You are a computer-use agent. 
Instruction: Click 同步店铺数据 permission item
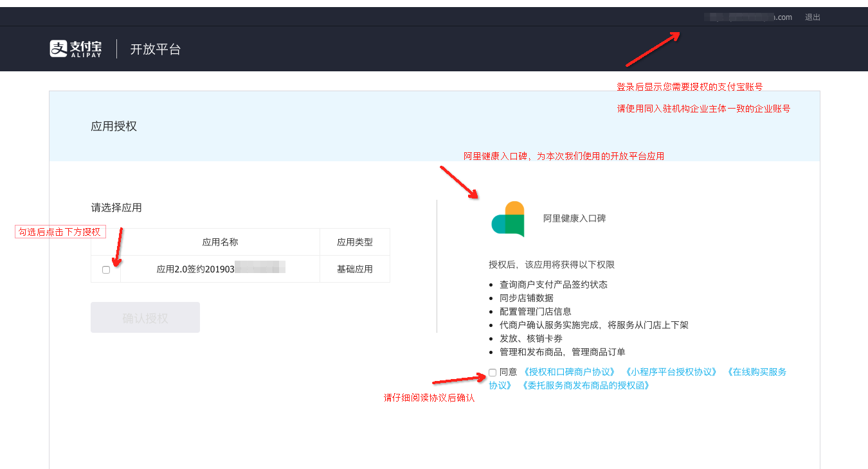click(527, 297)
